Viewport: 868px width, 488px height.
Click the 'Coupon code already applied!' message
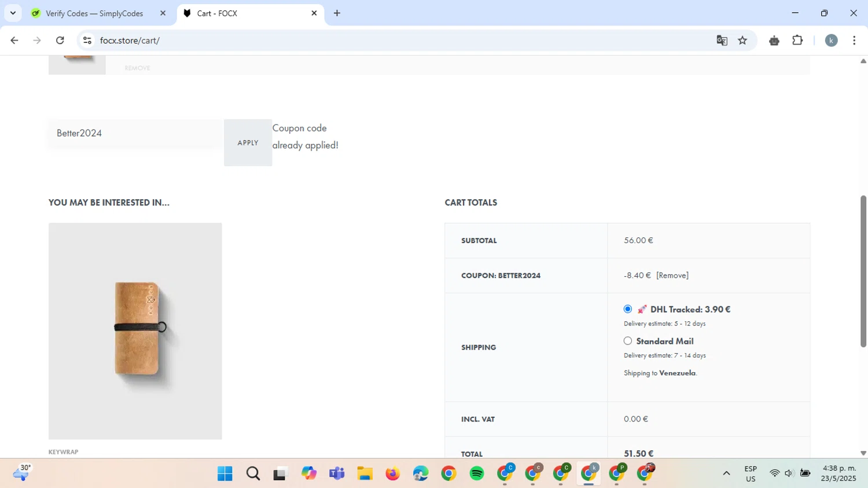point(306,137)
